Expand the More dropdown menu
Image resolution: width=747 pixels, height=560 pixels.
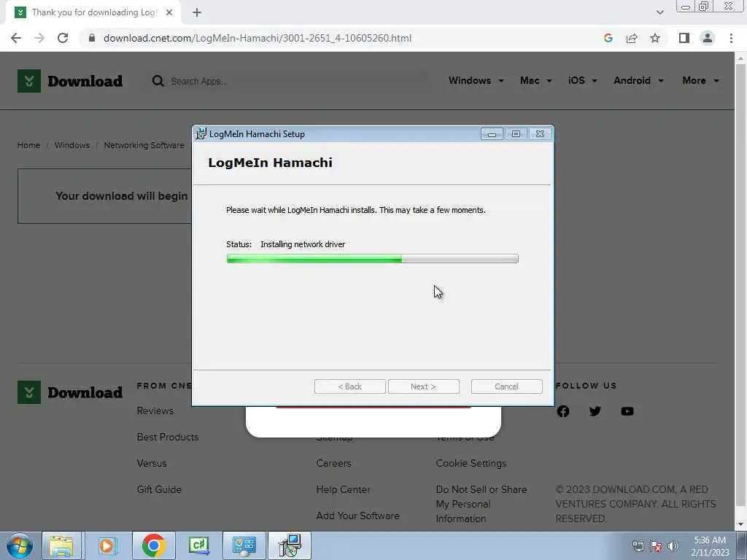[700, 80]
